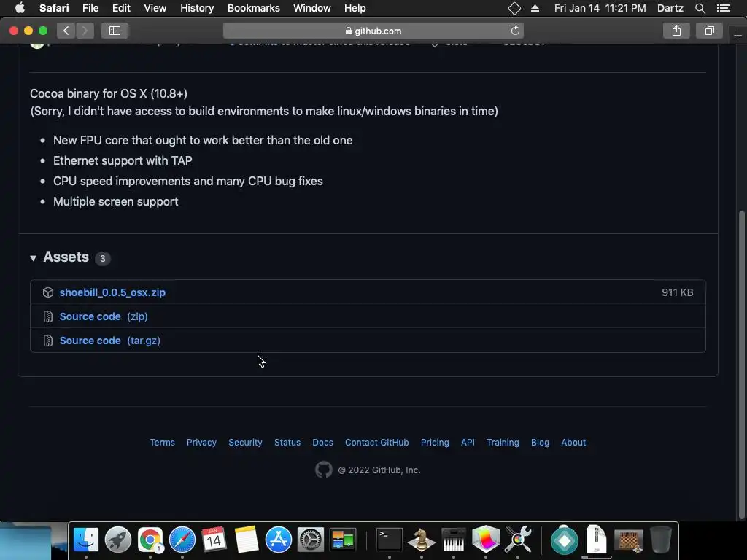Open the File menu

pos(90,8)
